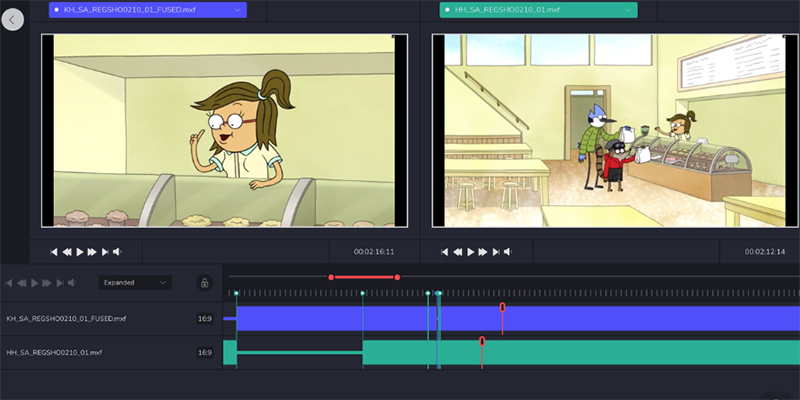Open the Expanded view mode dropdown
The image size is (800, 400).
click(135, 283)
